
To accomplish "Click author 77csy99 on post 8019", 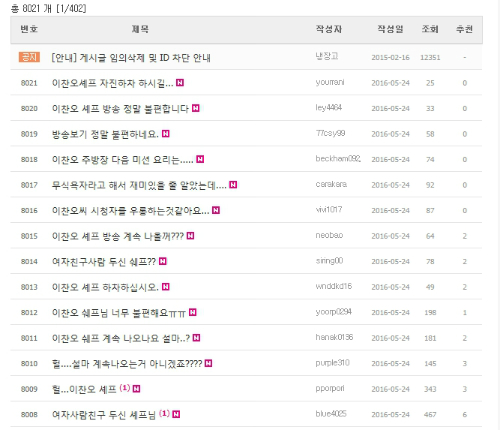I will click(330, 133).
